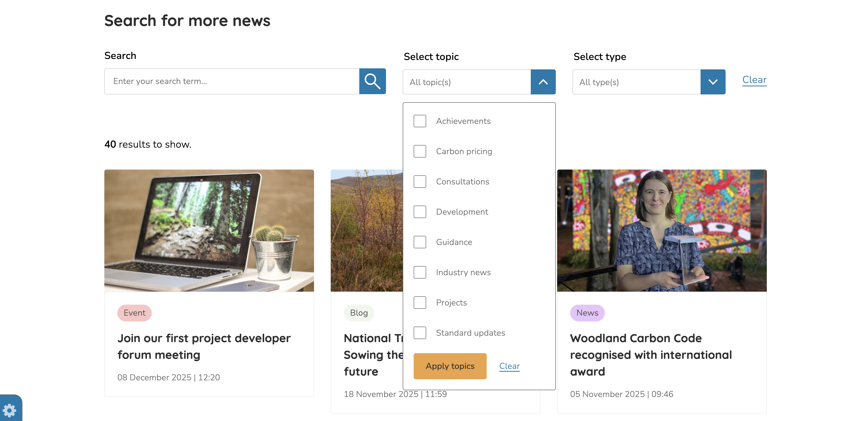The width and height of the screenshot is (868, 421).
Task: Open Woodland Carbon Code award headline
Action: tap(651, 354)
